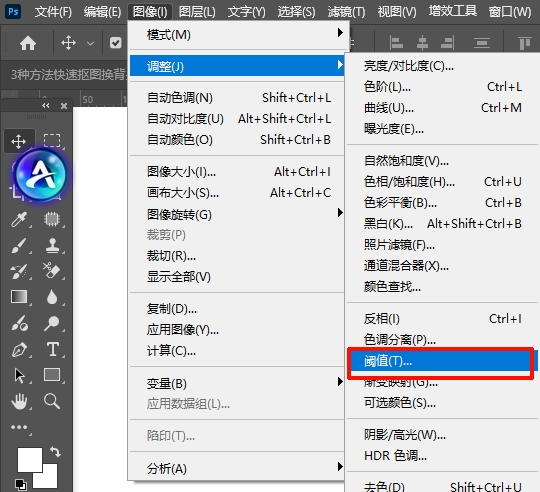This screenshot has width=540, height=492.
Task: Align right edges in options bar
Action: 447,44
